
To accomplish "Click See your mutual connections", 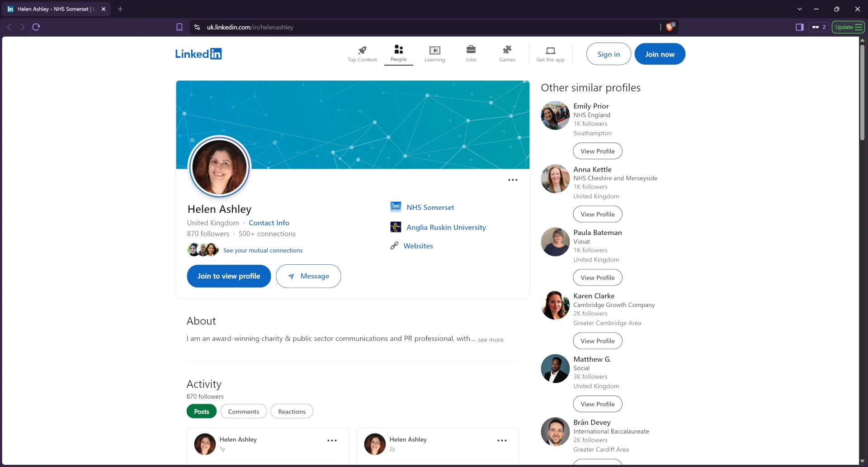I will pyautogui.click(x=263, y=250).
